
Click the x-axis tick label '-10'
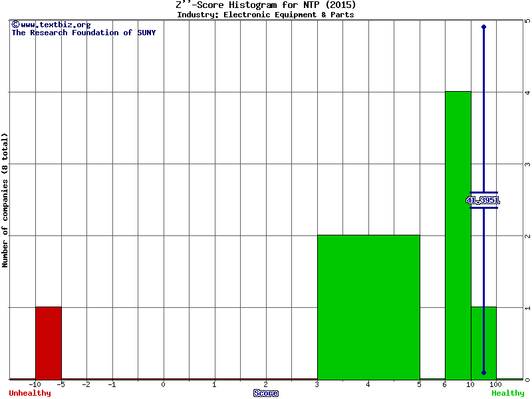coord(35,384)
